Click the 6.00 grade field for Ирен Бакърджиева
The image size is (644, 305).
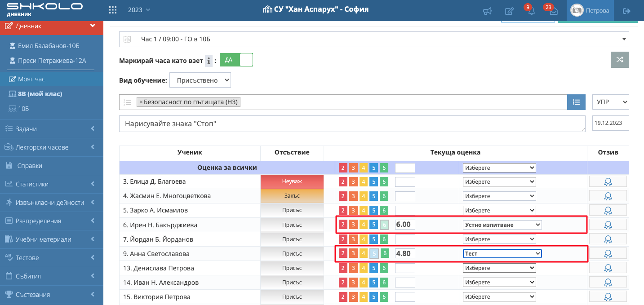click(x=405, y=225)
